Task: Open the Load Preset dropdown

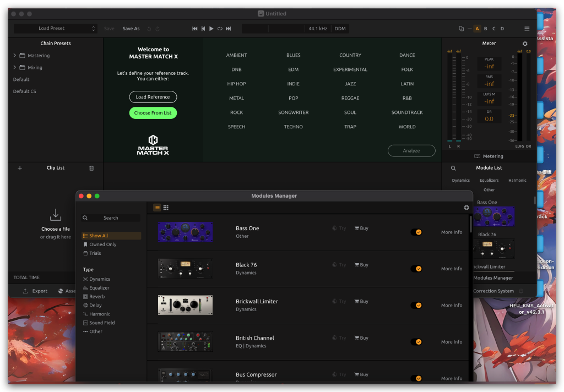Action: 56,29
